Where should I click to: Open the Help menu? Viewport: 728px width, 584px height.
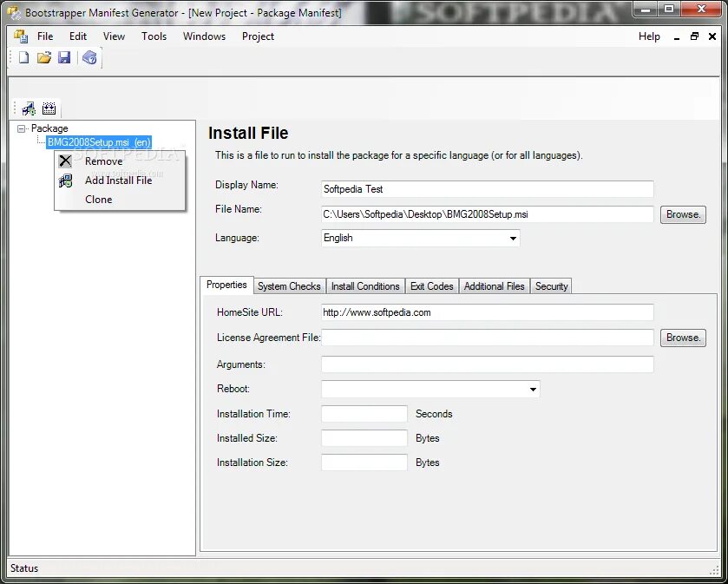coord(649,36)
